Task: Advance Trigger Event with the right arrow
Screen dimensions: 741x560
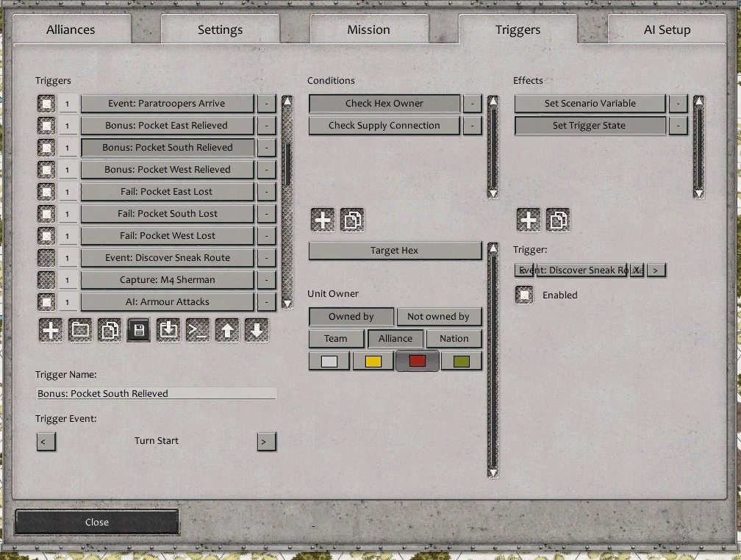Action: [x=266, y=441]
